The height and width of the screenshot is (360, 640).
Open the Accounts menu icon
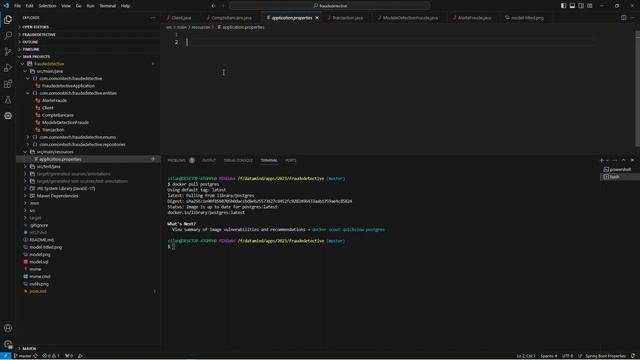[x=8, y=328]
